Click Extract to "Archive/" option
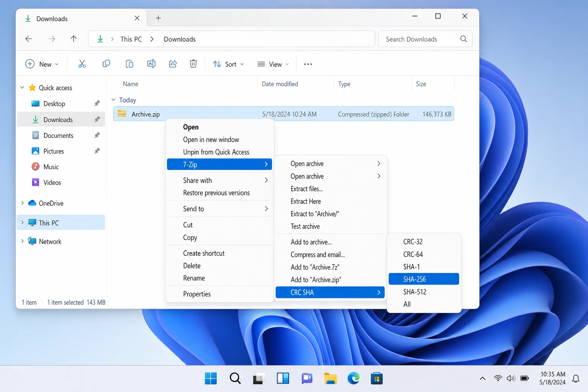Screen dimensions: 588x392 click(x=330, y=214)
